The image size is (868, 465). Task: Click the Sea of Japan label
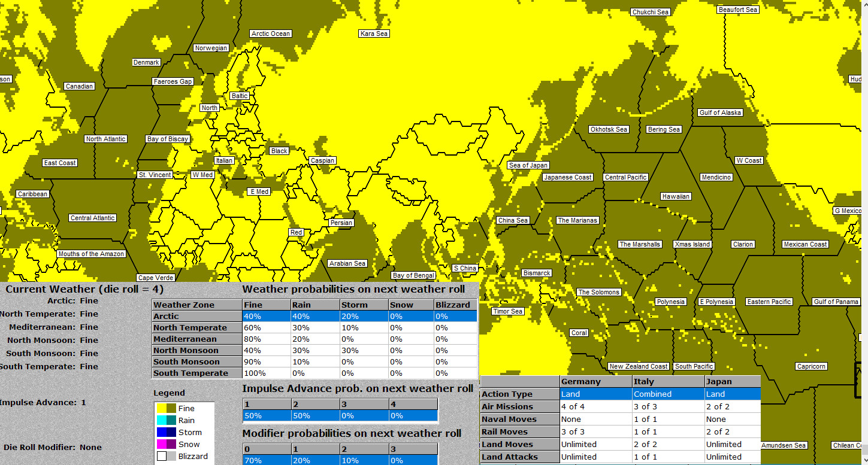tap(528, 165)
